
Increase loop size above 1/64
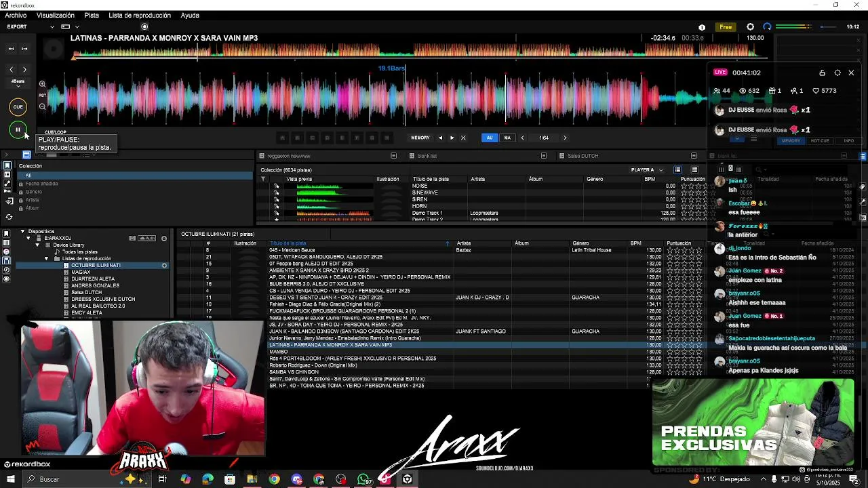[565, 138]
